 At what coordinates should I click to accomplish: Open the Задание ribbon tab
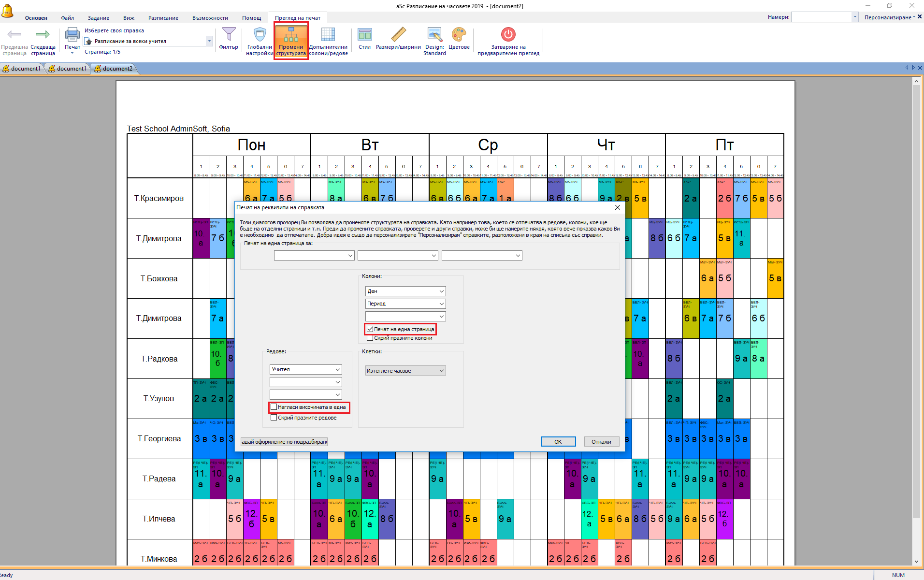pos(99,18)
